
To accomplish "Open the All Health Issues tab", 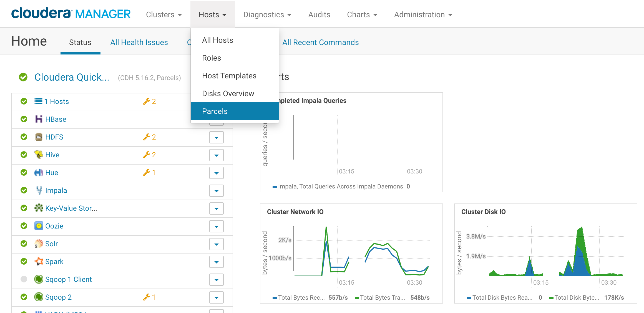I will click(x=139, y=42).
